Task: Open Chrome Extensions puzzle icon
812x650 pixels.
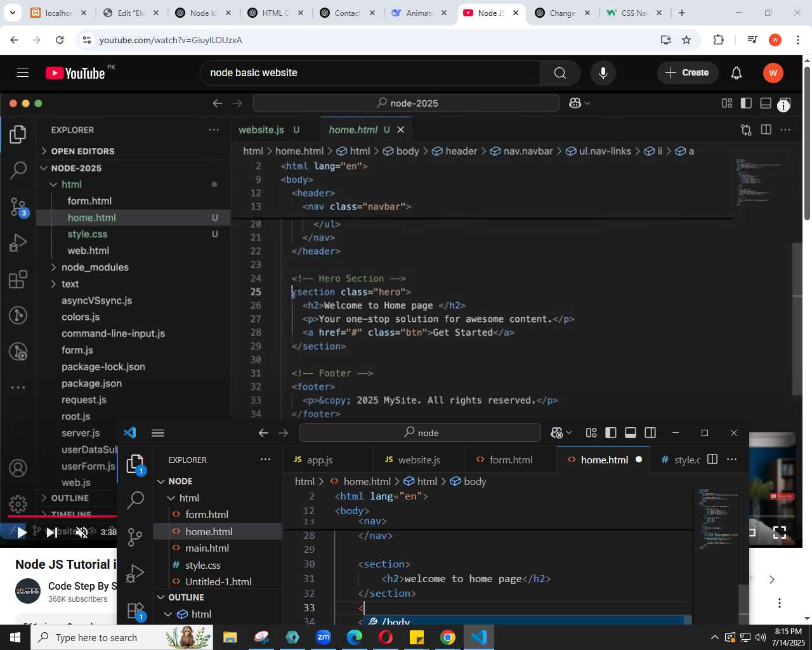Action: [x=718, y=40]
